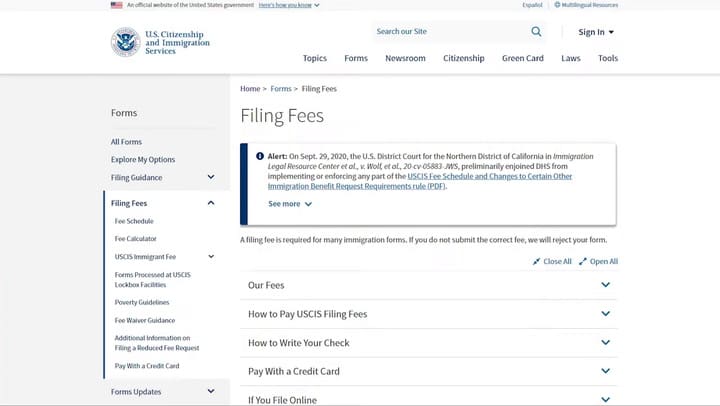The width and height of the screenshot is (720, 406).
Task: Switch site to Español
Action: click(532, 5)
